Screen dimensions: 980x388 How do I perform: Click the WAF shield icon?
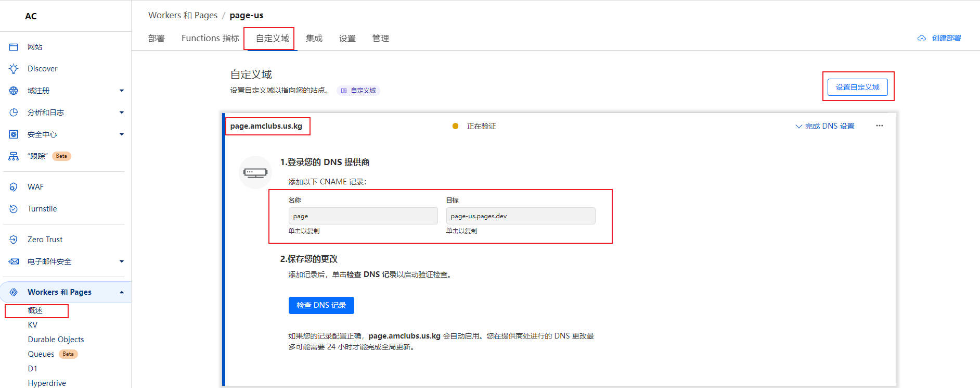tap(14, 187)
